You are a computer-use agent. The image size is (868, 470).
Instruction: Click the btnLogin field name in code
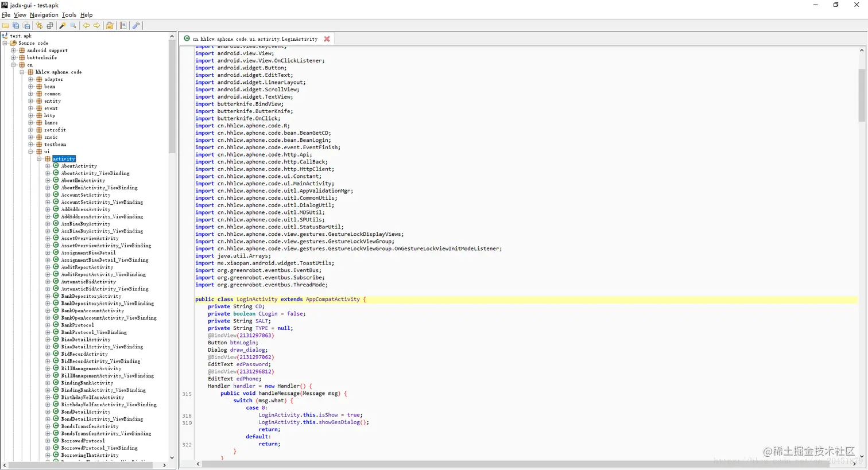pos(244,343)
